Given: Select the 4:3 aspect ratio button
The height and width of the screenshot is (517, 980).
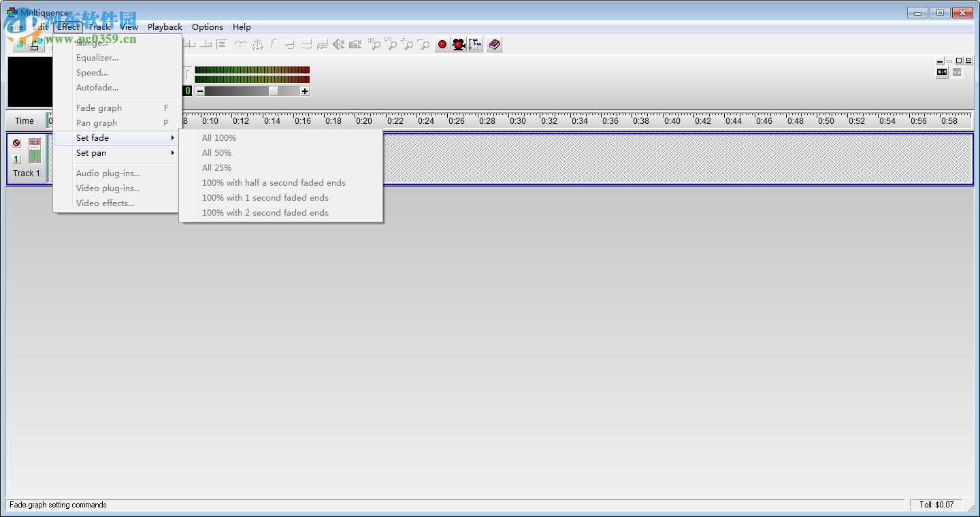Looking at the screenshot, I should click(957, 72).
